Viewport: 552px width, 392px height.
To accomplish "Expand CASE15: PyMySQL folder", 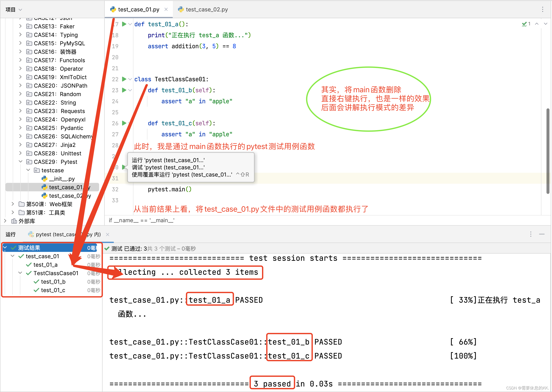I will point(21,43).
